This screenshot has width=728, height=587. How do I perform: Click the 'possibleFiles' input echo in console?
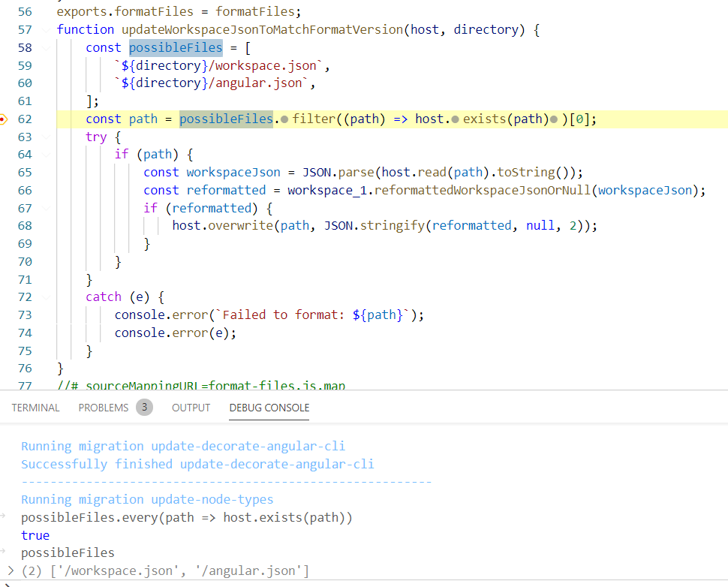68,553
